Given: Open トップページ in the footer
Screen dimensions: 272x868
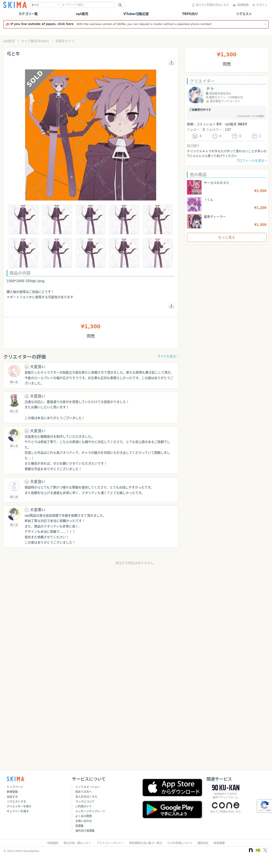Looking at the screenshot, I should coord(15,787).
